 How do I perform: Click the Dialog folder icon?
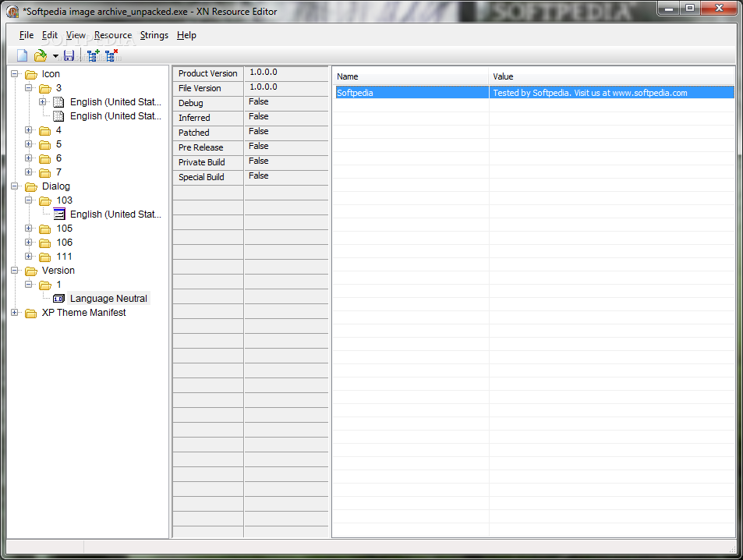(x=31, y=187)
